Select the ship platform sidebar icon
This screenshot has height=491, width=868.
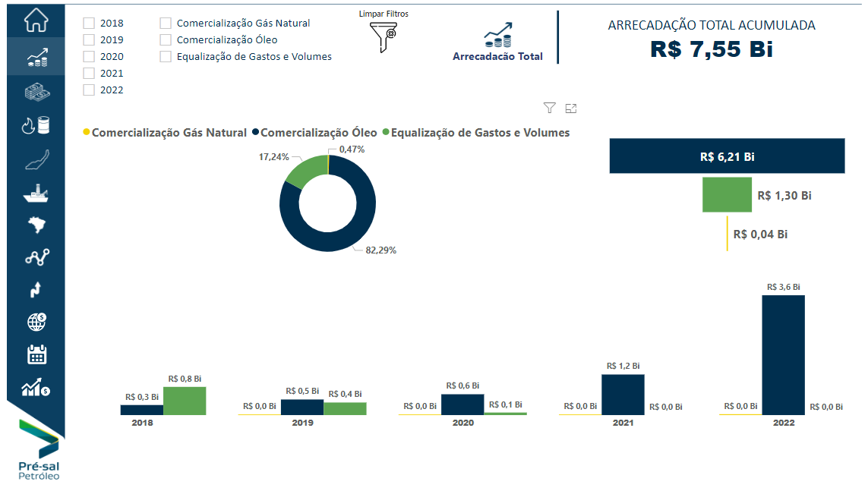click(x=36, y=193)
